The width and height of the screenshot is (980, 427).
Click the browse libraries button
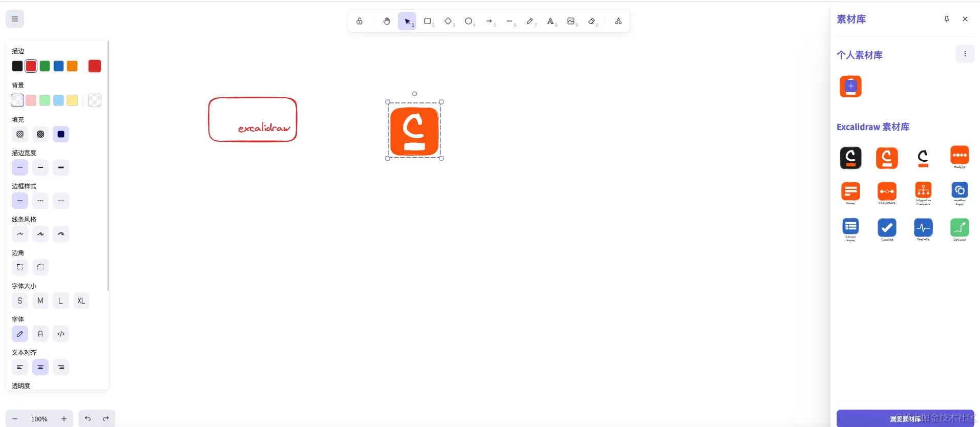905,418
